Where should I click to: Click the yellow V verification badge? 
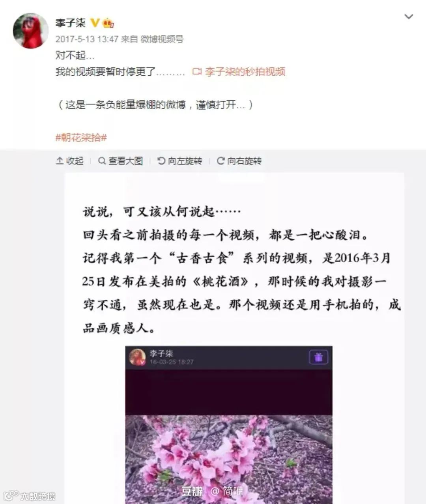click(95, 22)
